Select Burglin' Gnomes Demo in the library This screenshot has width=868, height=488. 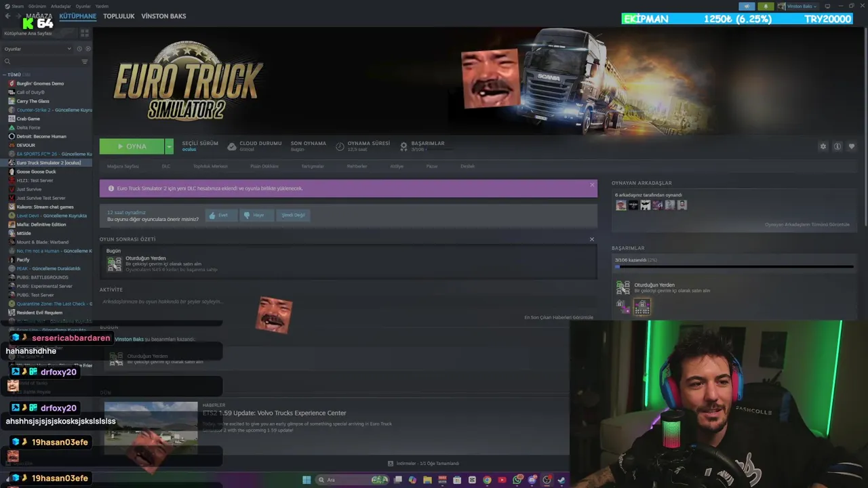point(40,83)
